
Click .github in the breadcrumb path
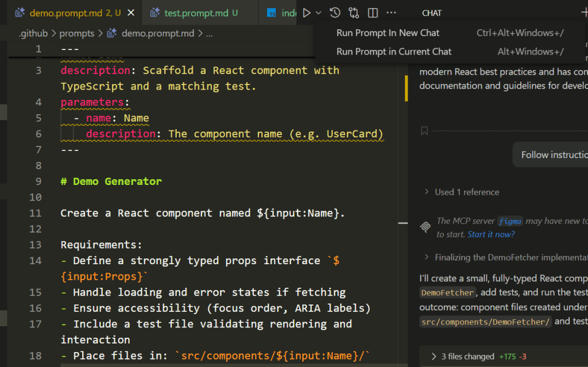click(x=33, y=33)
